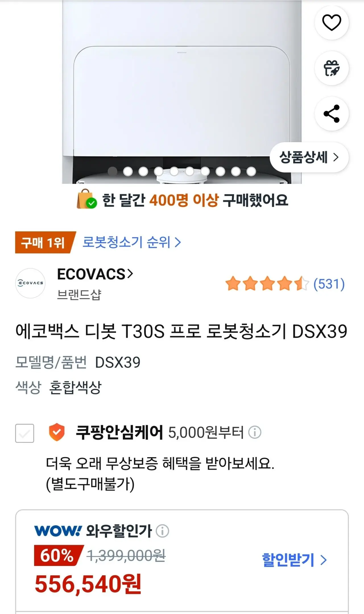Screen dimensions: 364x614
Task: Click 할인받기 discount link
Action: pos(294,560)
